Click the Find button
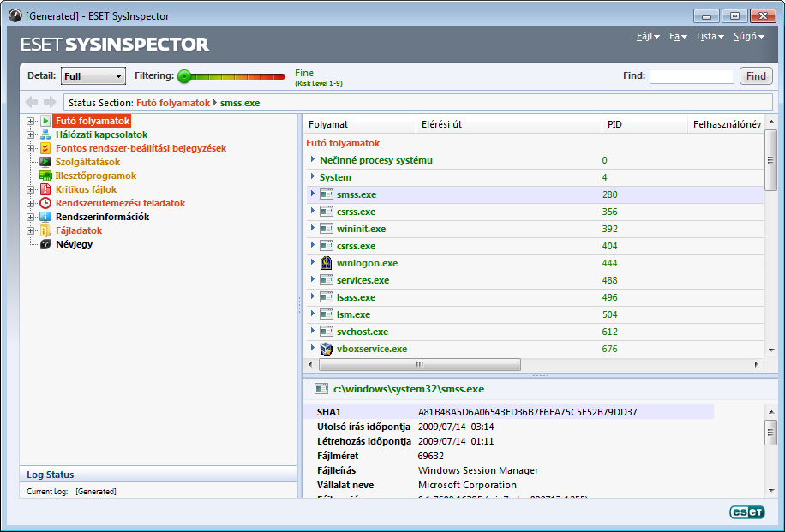 point(756,76)
